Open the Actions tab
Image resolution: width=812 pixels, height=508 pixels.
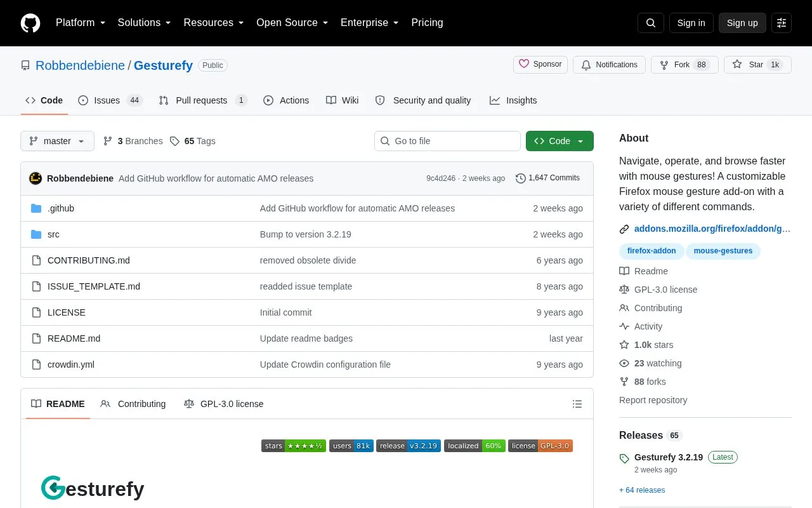click(286, 100)
